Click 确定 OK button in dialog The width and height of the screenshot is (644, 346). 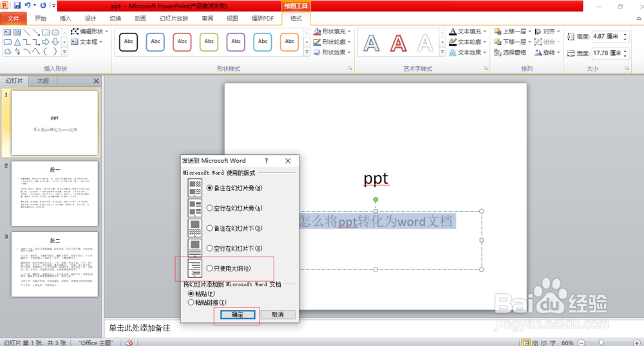(x=238, y=314)
